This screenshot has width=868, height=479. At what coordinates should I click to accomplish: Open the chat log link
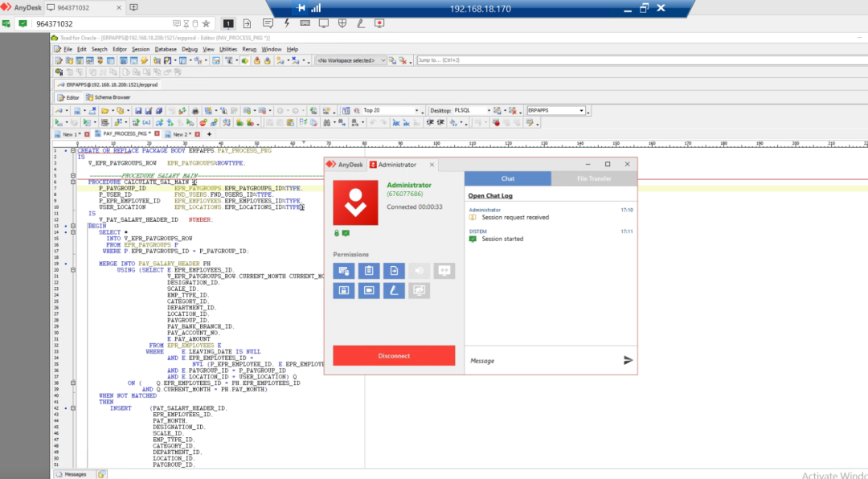[490, 195]
